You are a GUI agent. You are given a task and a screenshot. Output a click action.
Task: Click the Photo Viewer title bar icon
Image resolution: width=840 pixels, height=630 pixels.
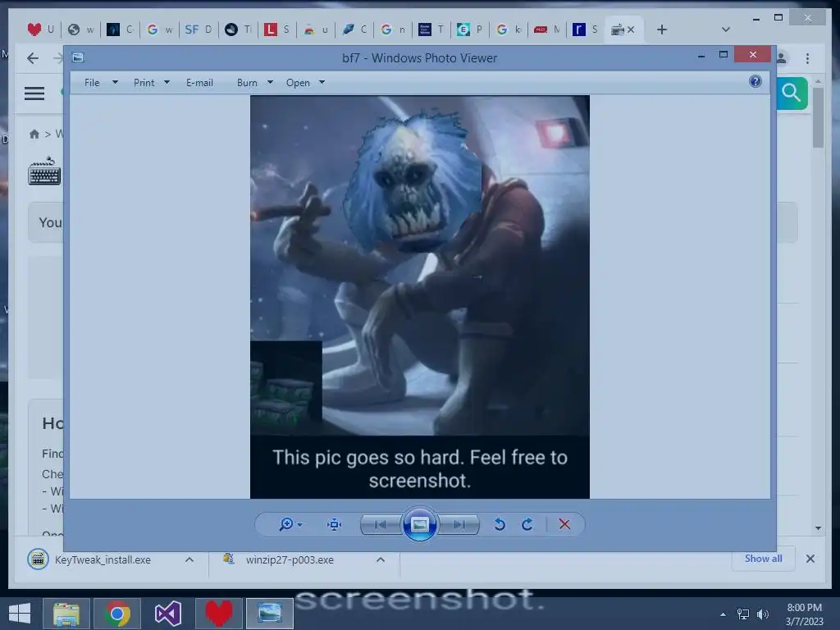tap(78, 57)
